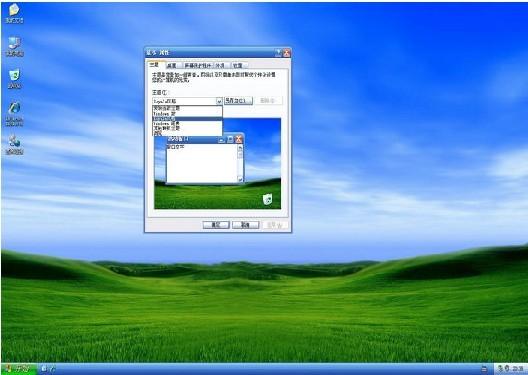Image resolution: width=528 pixels, height=375 pixels.
Task: Open the Screen Saver tab
Action: 198,65
